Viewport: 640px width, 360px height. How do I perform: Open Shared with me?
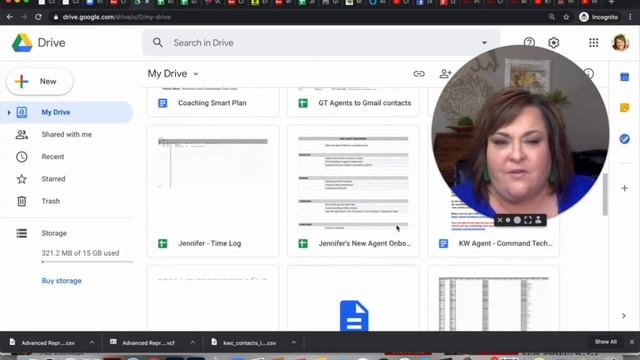point(67,134)
